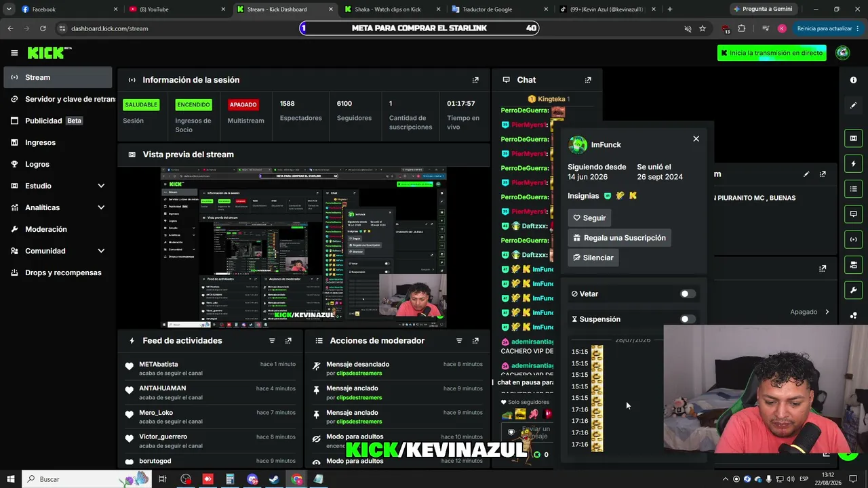Click the Victor_guerrero activity entry

coord(210,441)
